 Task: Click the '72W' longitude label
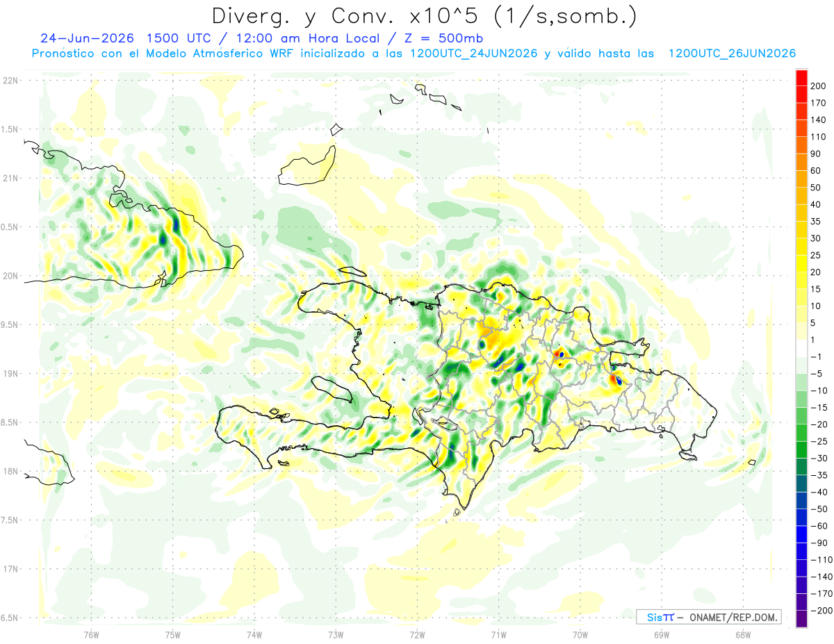pyautogui.click(x=417, y=635)
